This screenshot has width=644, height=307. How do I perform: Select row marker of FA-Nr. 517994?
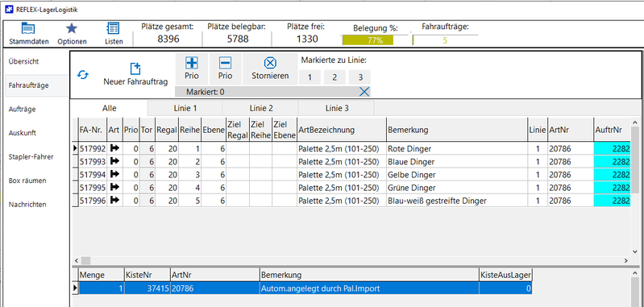pos(75,175)
